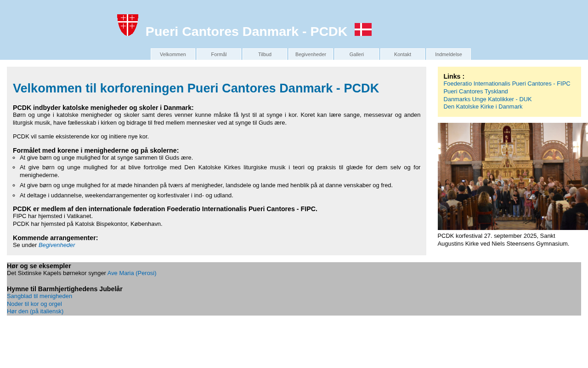Screen dimensions: 588x368
Task: Click the Formålet med korene heading
Action: pyautogui.click(x=96, y=150)
